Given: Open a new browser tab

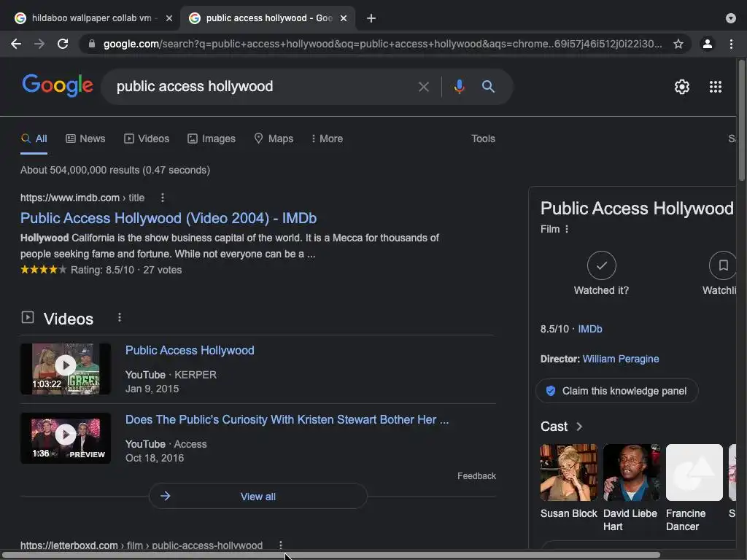Looking at the screenshot, I should pyautogui.click(x=371, y=18).
